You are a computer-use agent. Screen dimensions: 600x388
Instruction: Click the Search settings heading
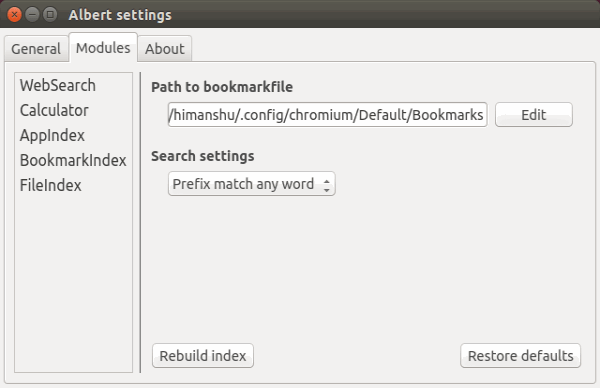click(202, 156)
